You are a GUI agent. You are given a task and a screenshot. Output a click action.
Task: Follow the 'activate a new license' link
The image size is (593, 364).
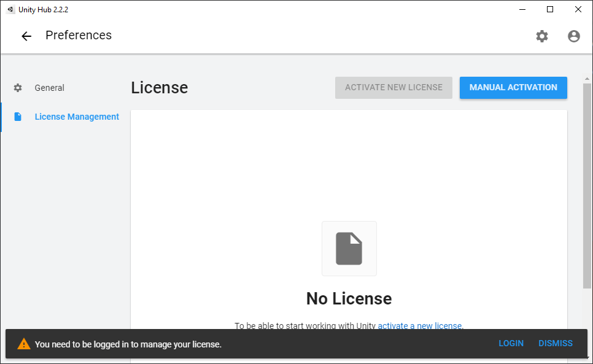click(420, 325)
